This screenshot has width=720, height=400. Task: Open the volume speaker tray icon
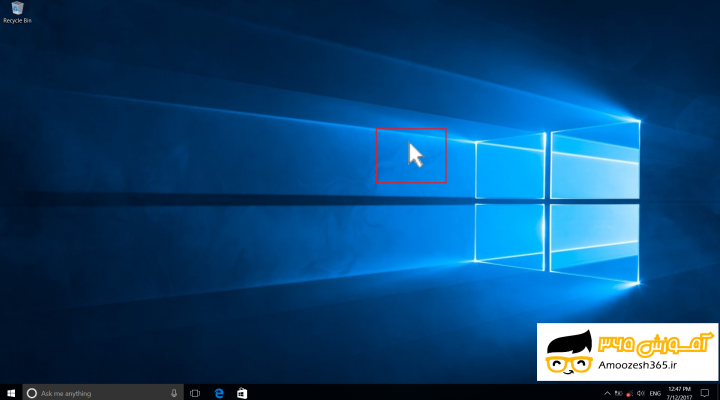coord(641,394)
